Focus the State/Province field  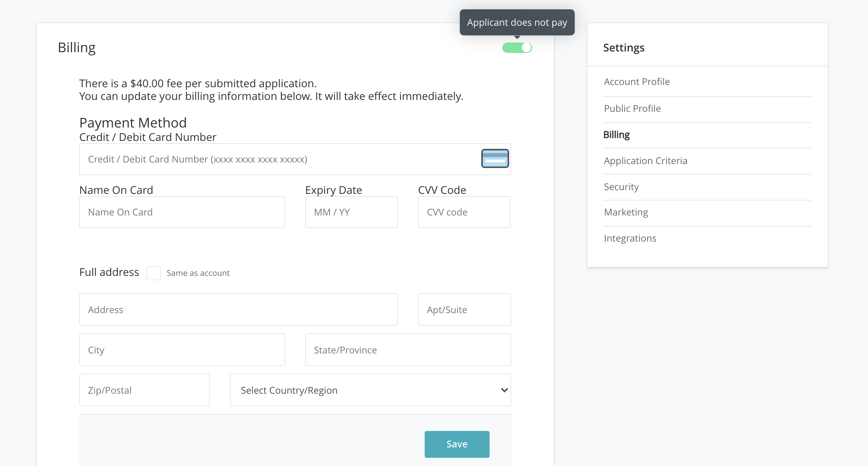408,350
